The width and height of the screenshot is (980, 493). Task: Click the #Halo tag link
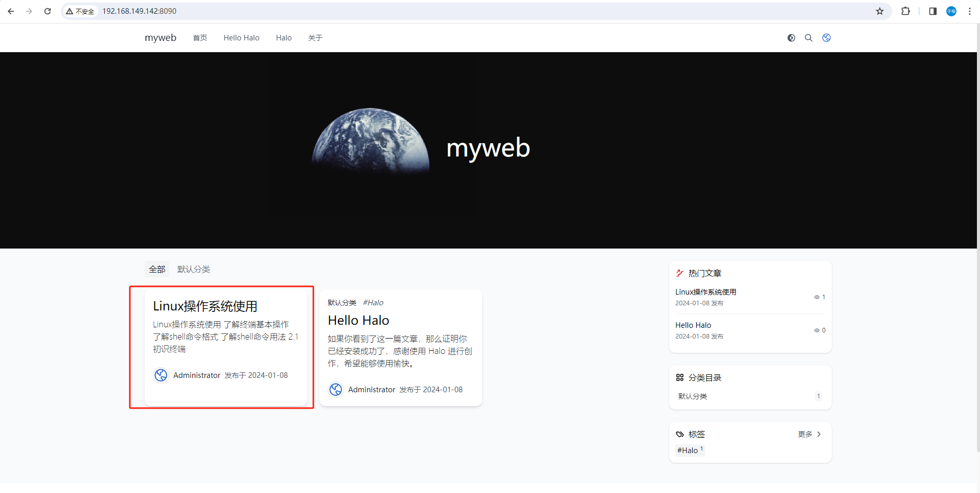point(688,450)
